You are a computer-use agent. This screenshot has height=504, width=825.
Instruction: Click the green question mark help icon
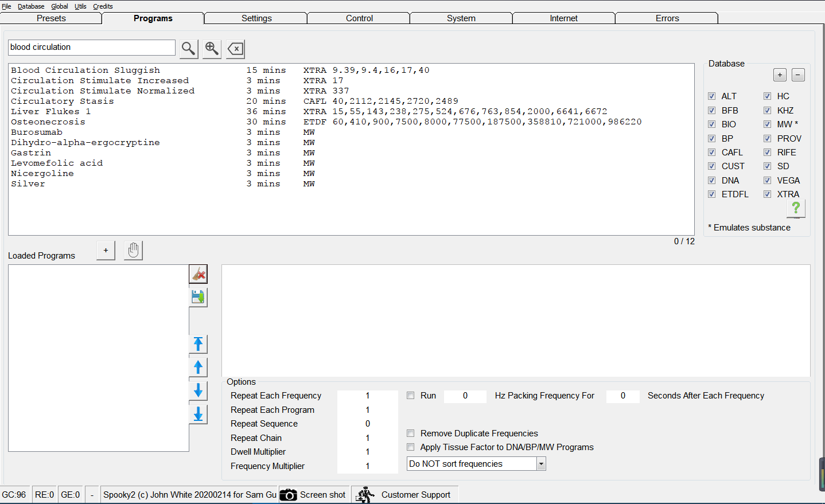point(796,209)
